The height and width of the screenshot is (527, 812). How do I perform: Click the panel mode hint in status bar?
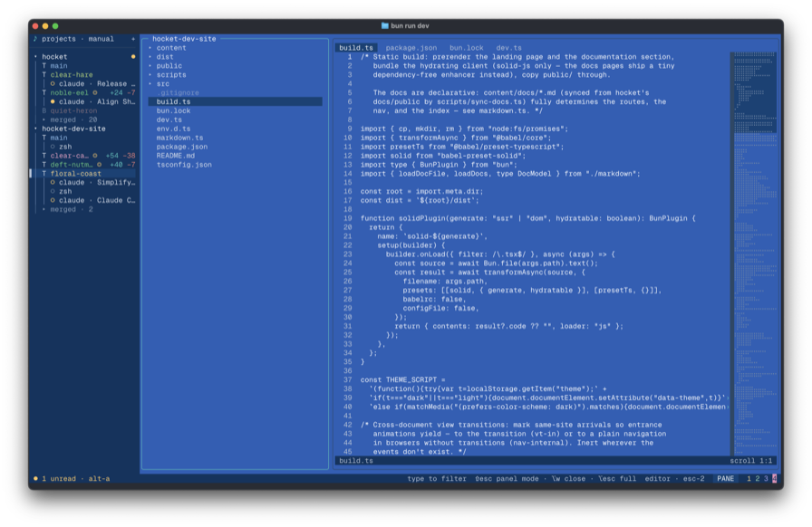click(x=507, y=478)
